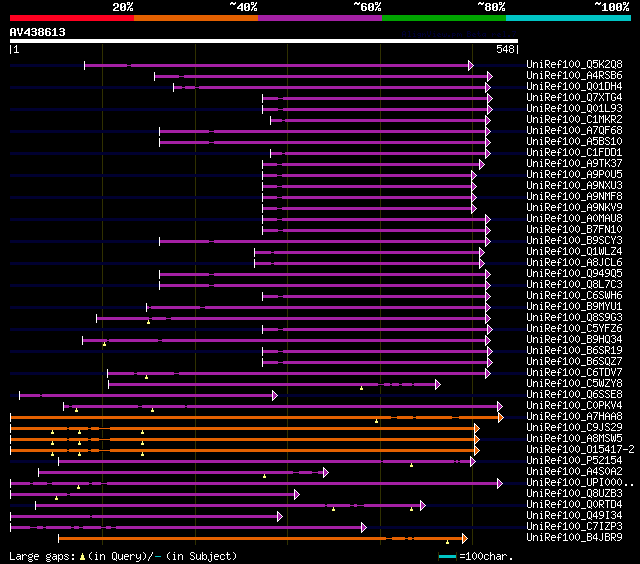Viewport: 640px width, 564px height.
Task: Select the UniRef100_Q49I34 label
Action: point(574,516)
